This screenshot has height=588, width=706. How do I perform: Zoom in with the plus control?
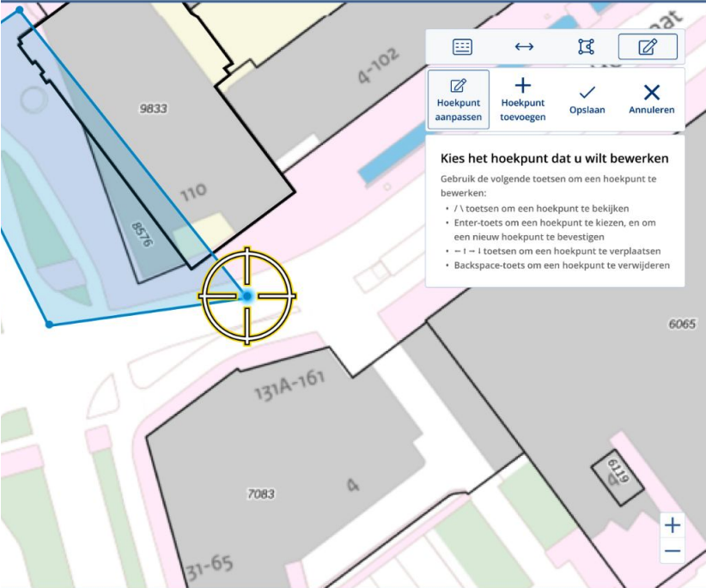672,524
